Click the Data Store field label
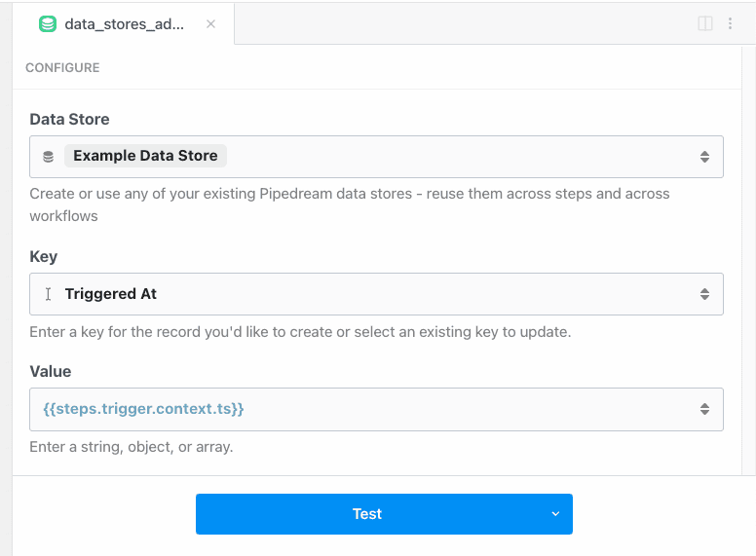This screenshot has width=756, height=556. click(69, 119)
